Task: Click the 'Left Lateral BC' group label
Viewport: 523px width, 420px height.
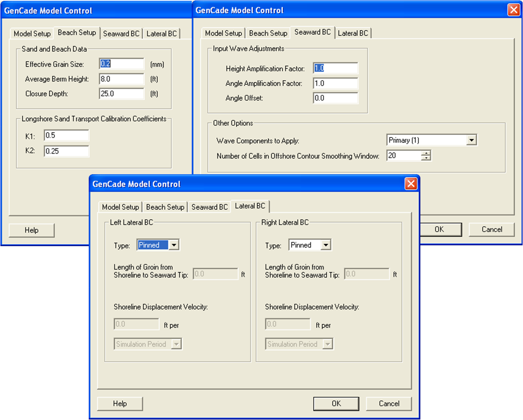Action: (132, 222)
